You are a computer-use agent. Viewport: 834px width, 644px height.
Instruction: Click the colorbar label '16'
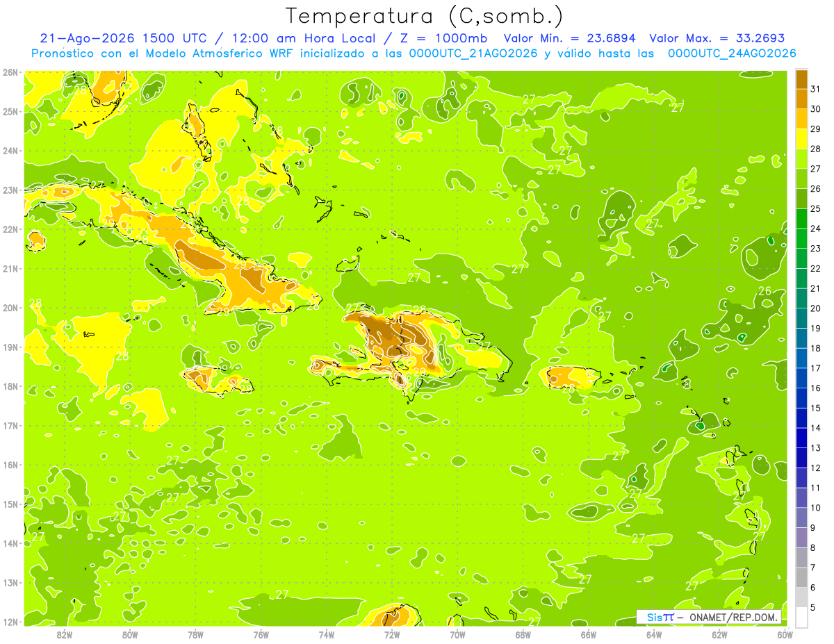815,388
